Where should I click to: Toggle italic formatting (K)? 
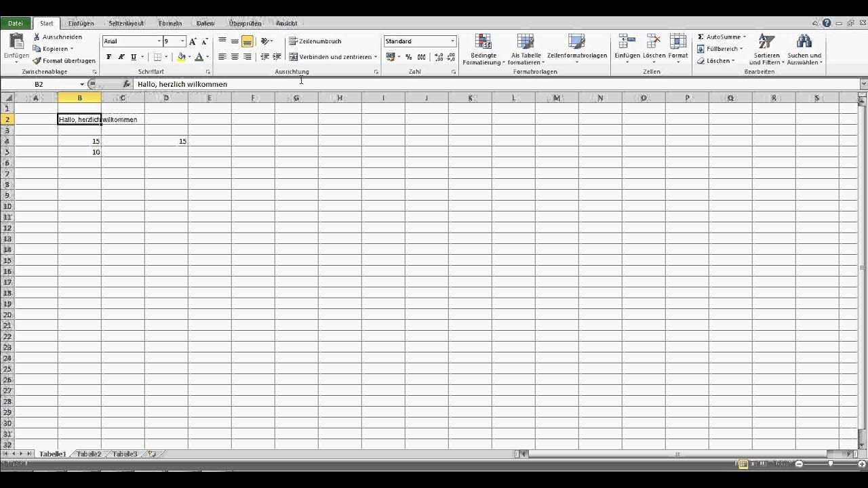tap(121, 57)
